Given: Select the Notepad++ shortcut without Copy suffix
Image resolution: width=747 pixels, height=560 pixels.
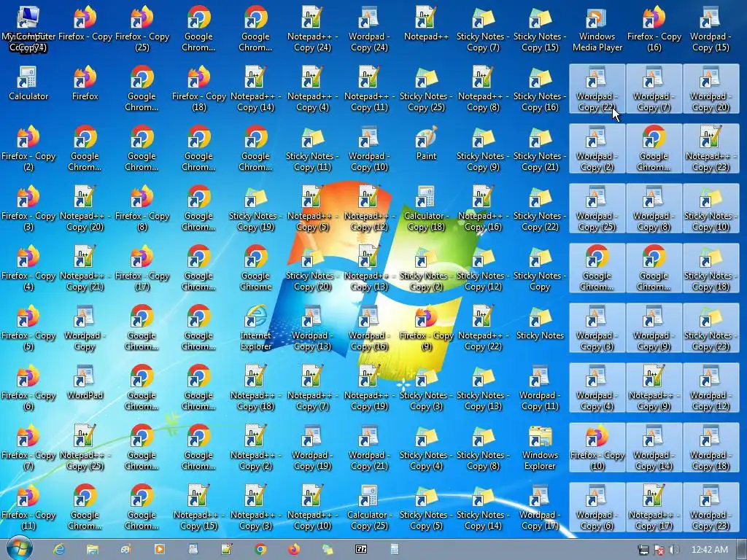Looking at the screenshot, I should pyautogui.click(x=426, y=24).
